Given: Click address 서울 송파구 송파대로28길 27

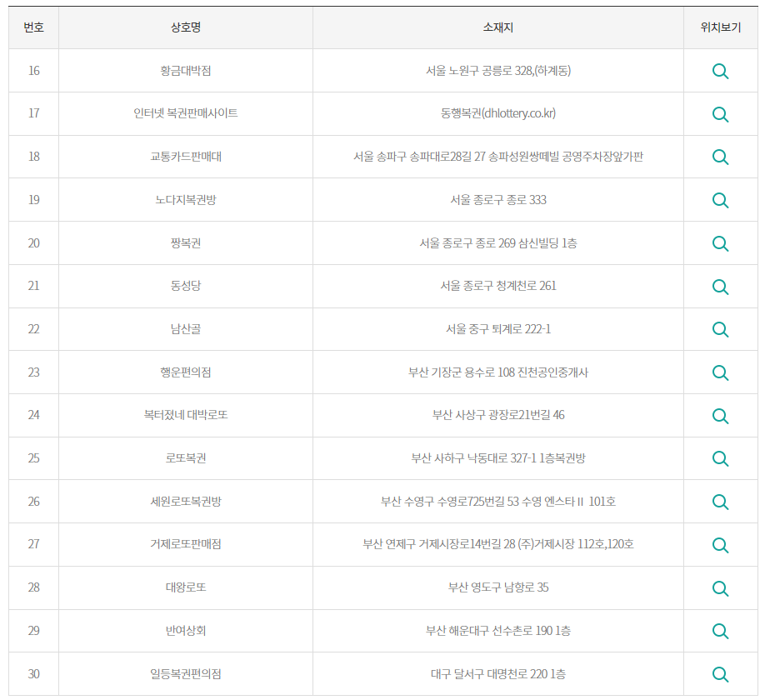Looking at the screenshot, I should click(x=419, y=157).
